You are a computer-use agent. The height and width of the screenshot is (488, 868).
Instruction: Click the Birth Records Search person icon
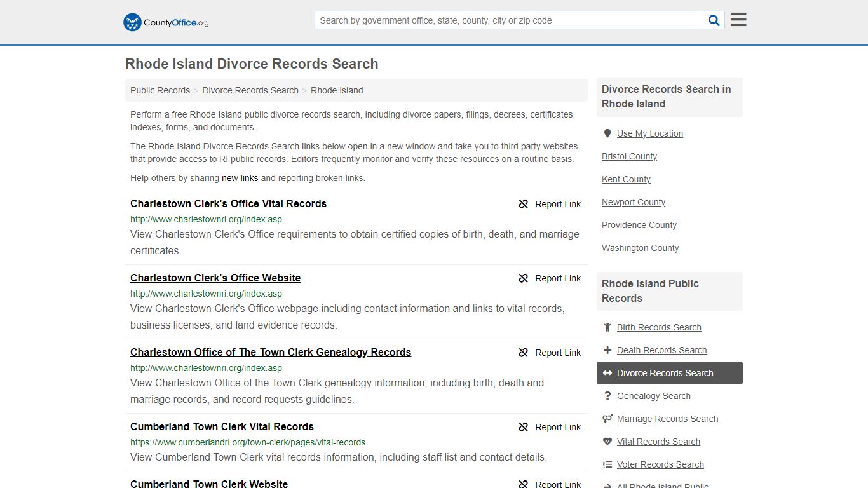coord(607,327)
